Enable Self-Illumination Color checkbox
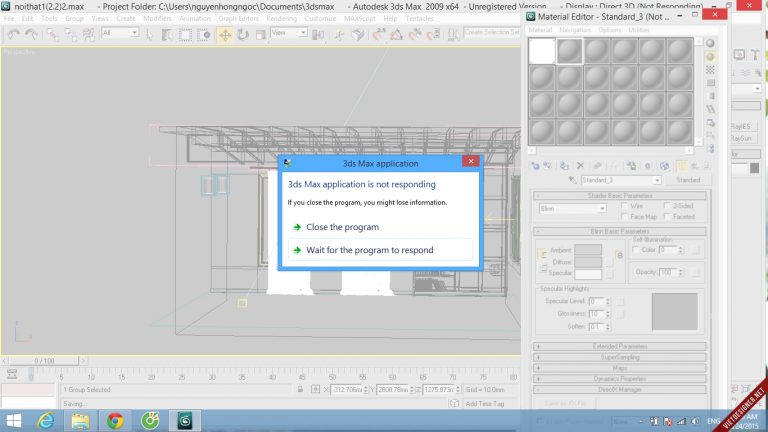The height and width of the screenshot is (432, 768). pos(636,250)
